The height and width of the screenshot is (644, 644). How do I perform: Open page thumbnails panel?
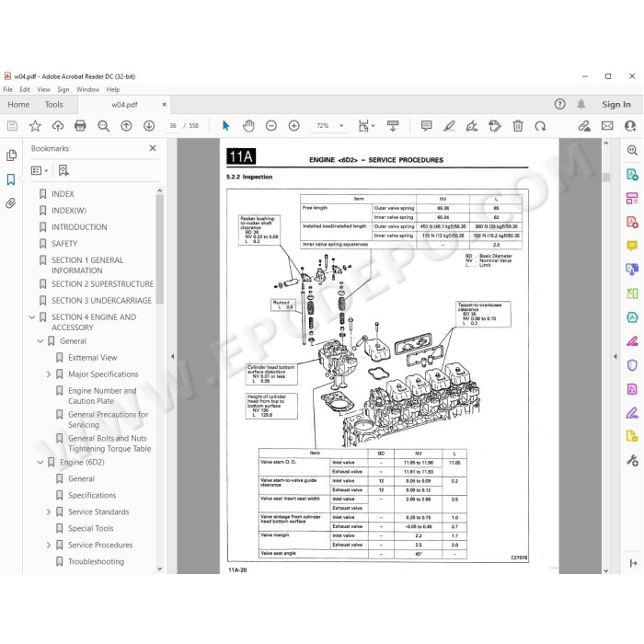coord(11,155)
